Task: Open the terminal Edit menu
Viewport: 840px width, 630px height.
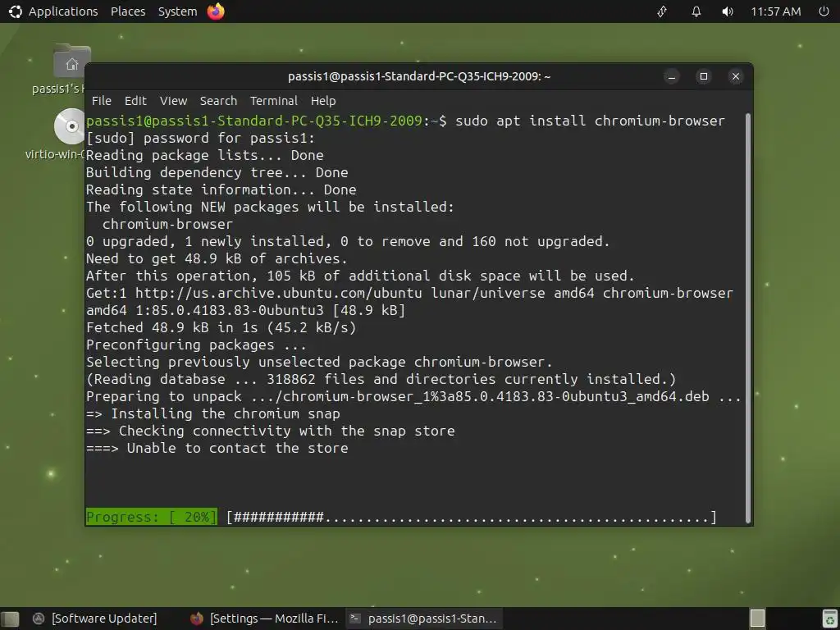Action: tap(135, 101)
